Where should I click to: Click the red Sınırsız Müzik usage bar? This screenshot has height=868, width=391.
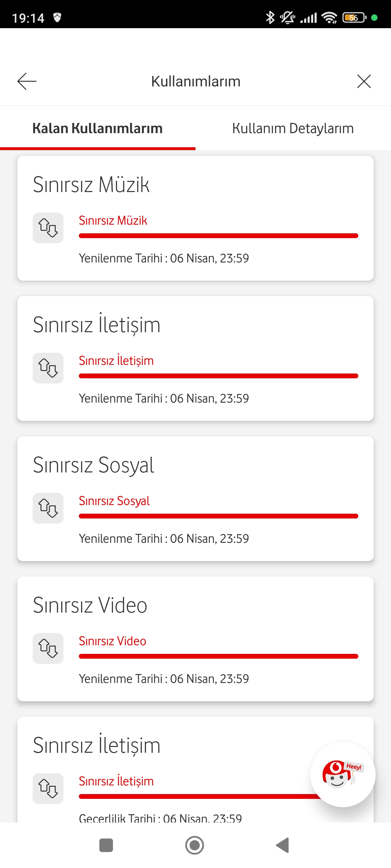point(218,236)
